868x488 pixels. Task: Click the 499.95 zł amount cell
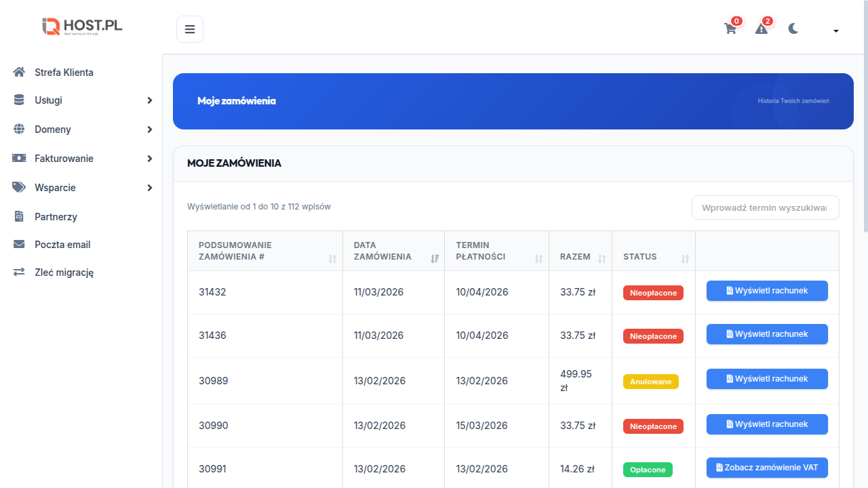pos(580,381)
